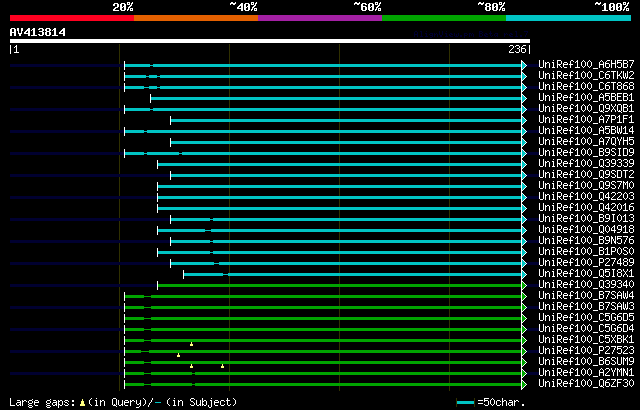Viewport: 640px width, 410px height.
Task: Click the Large gaps legend text
Action: pyautogui.click(x=42, y=403)
